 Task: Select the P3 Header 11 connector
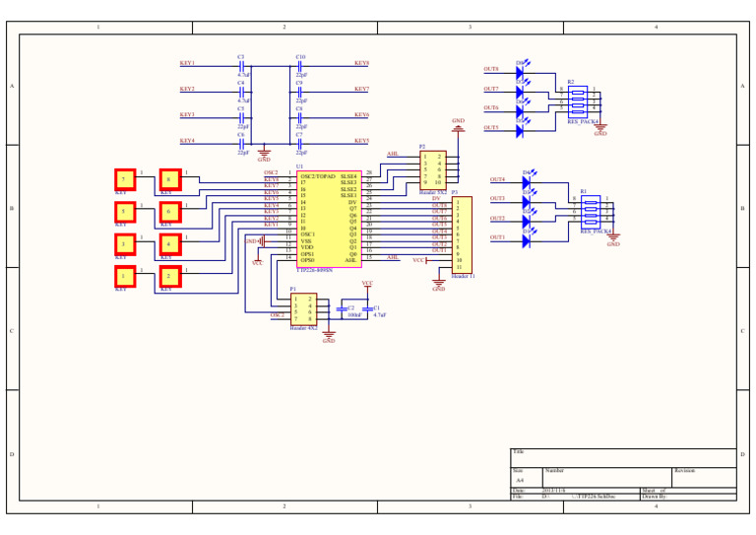point(462,234)
